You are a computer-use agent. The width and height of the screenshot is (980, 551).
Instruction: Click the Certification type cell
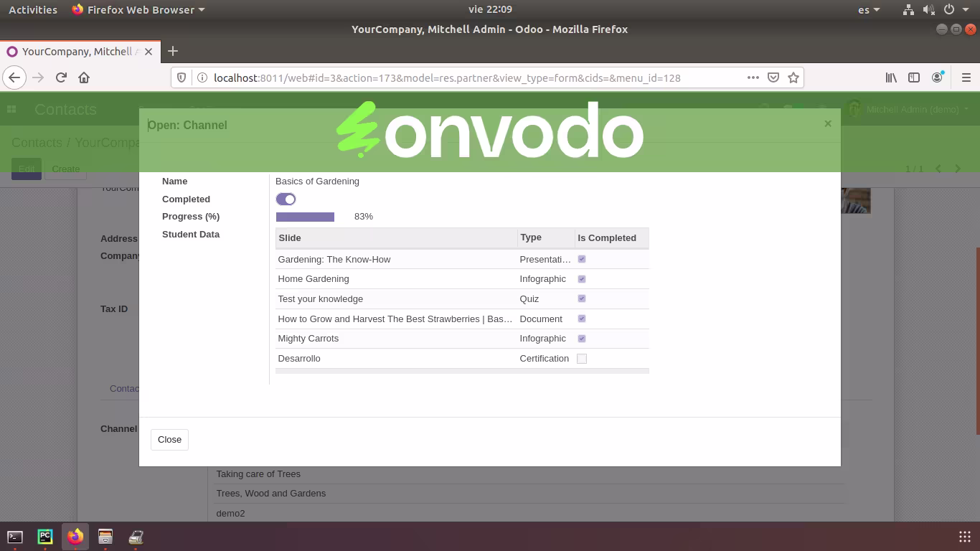point(545,359)
